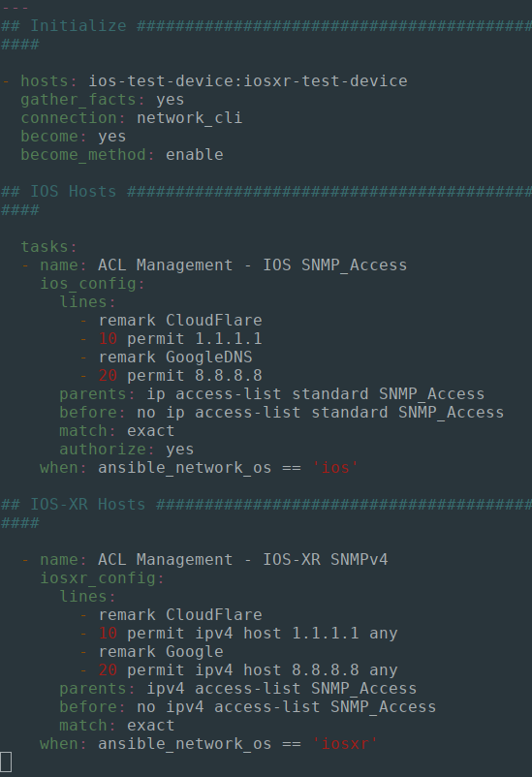Click the become_method enable value
This screenshot has height=777, width=532.
pyautogui.click(x=195, y=155)
